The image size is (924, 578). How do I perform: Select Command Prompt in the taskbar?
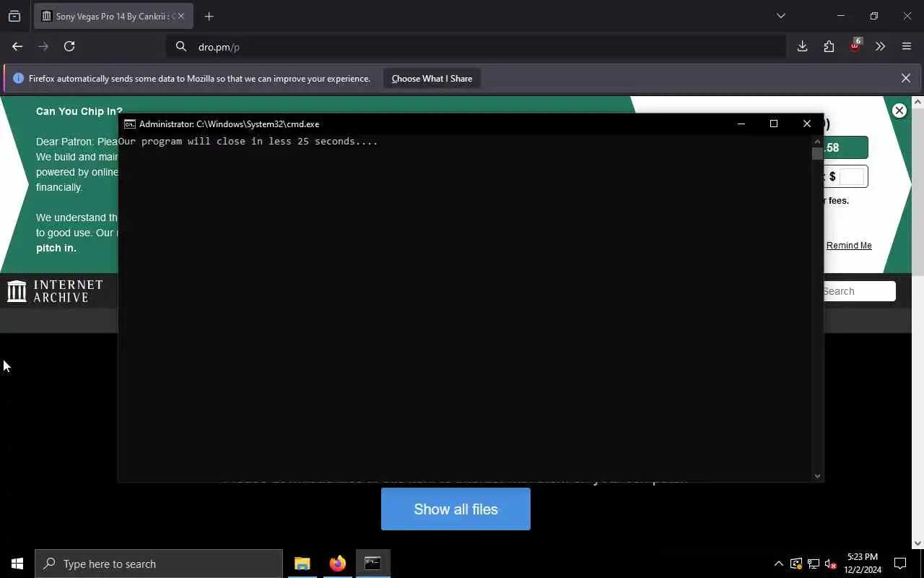point(372,564)
